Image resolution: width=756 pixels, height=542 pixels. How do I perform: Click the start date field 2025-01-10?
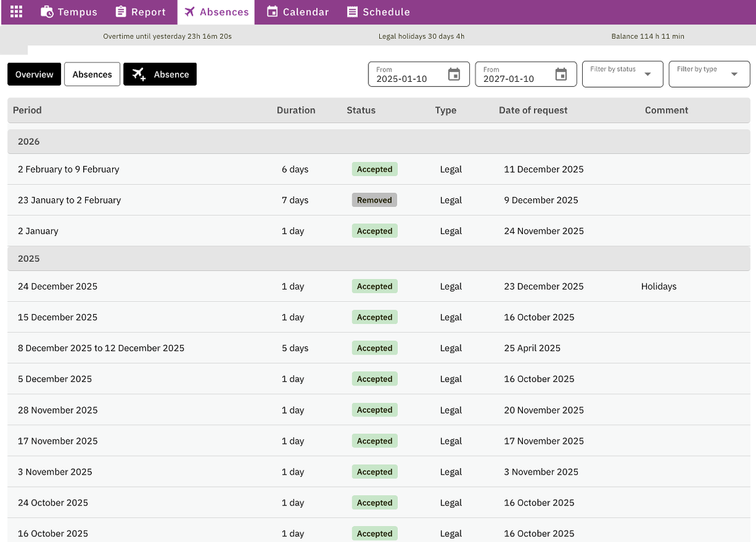pos(419,74)
